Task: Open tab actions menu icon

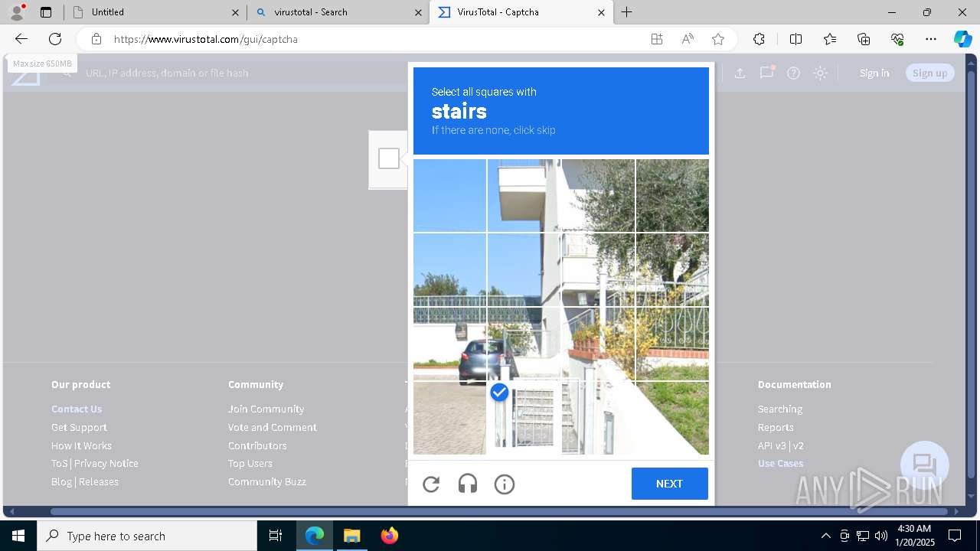Action: 46,12
